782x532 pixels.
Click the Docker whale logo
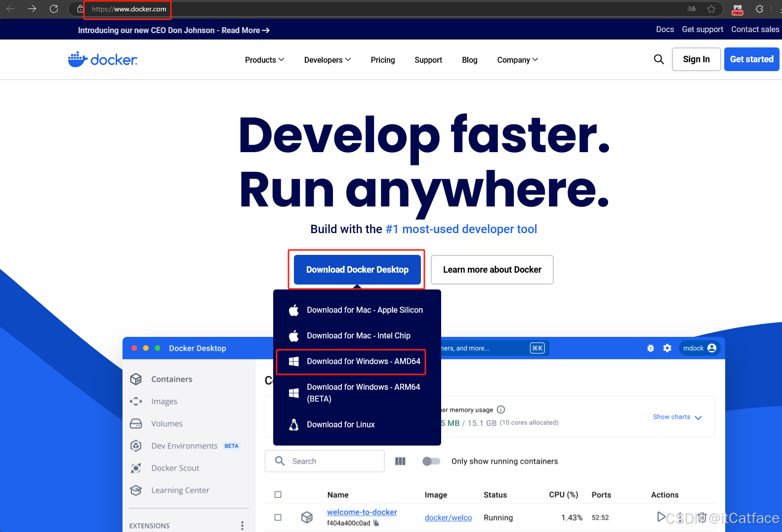103,59
